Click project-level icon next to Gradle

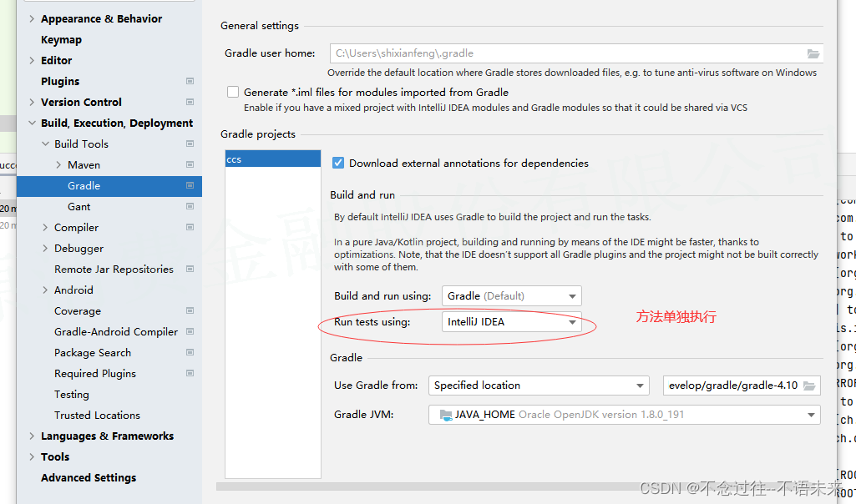[190, 185]
